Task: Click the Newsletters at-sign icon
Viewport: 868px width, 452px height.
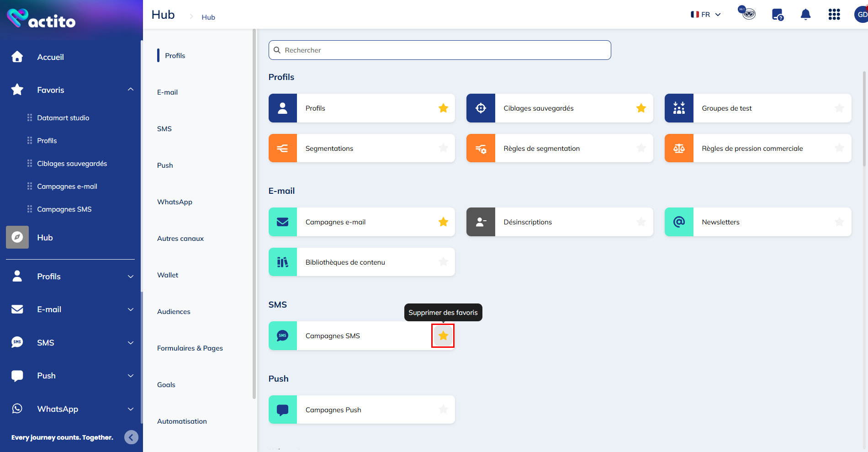Action: click(x=679, y=222)
